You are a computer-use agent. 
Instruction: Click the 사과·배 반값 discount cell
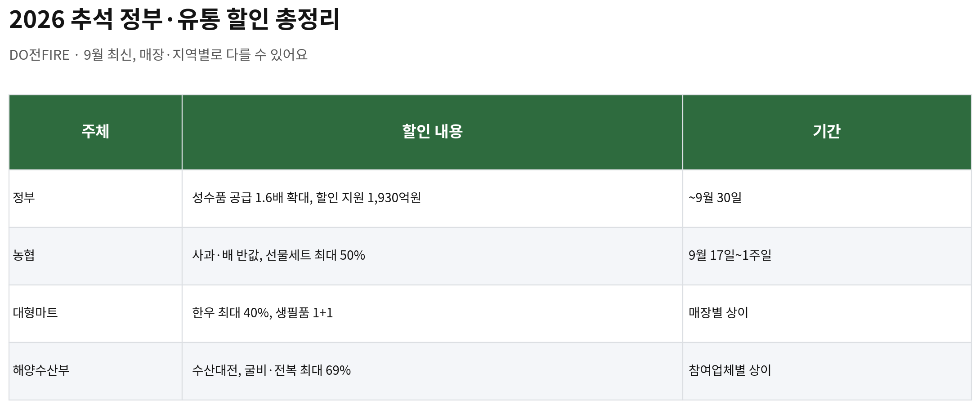click(x=432, y=256)
